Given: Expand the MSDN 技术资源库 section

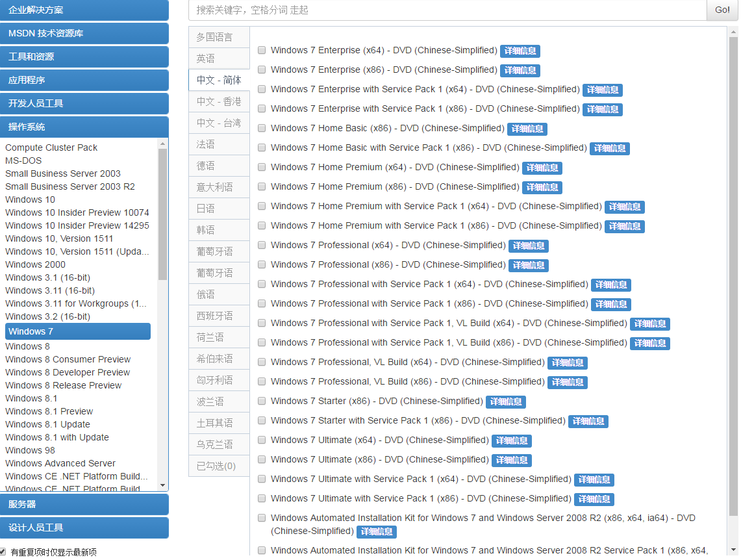Looking at the screenshot, I should pyautogui.click(x=84, y=33).
